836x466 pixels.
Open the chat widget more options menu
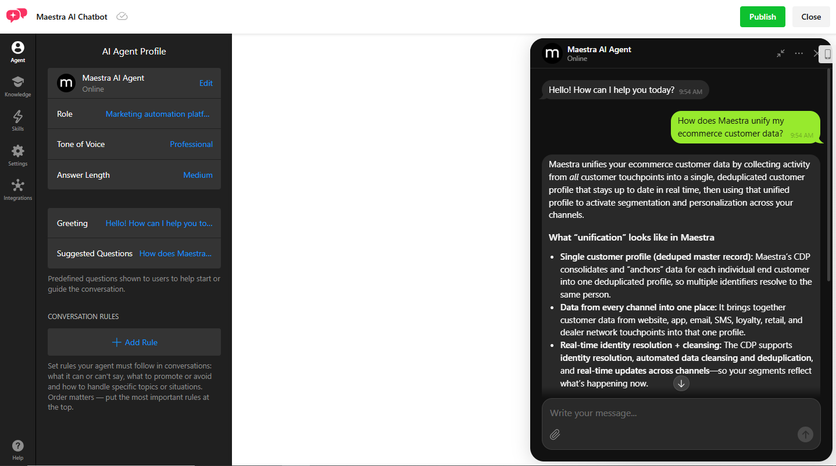(799, 53)
